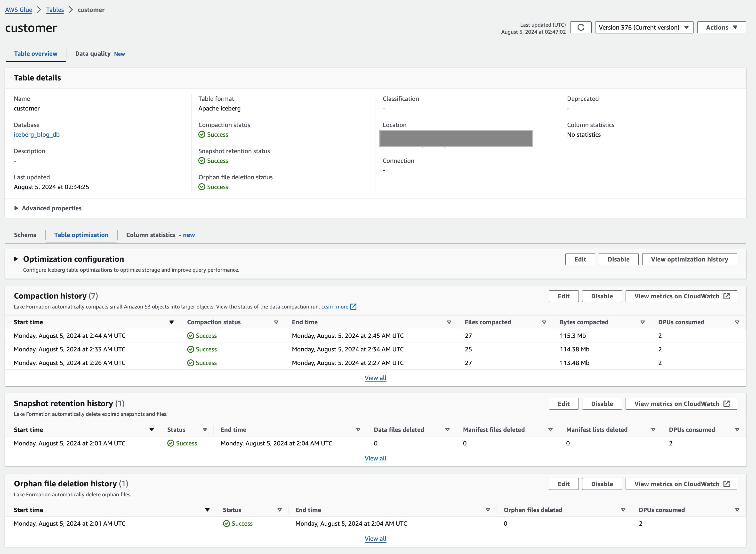The height and width of the screenshot is (554, 756).
Task: Sort by Files compacted column arrow
Action: point(544,322)
